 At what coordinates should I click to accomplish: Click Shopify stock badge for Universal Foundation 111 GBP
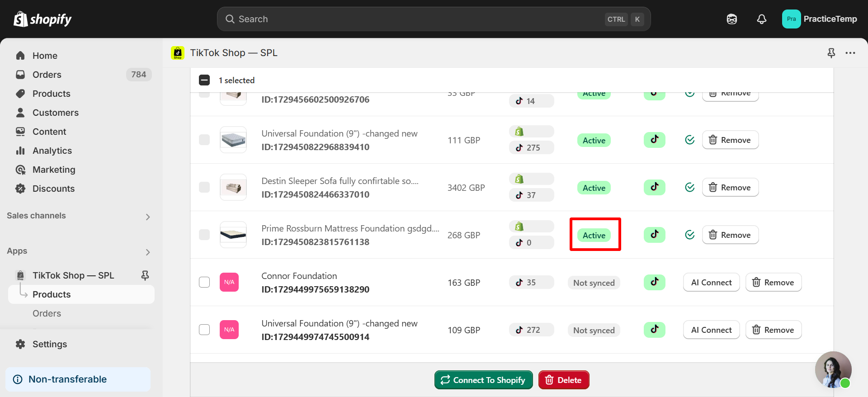pyautogui.click(x=531, y=132)
